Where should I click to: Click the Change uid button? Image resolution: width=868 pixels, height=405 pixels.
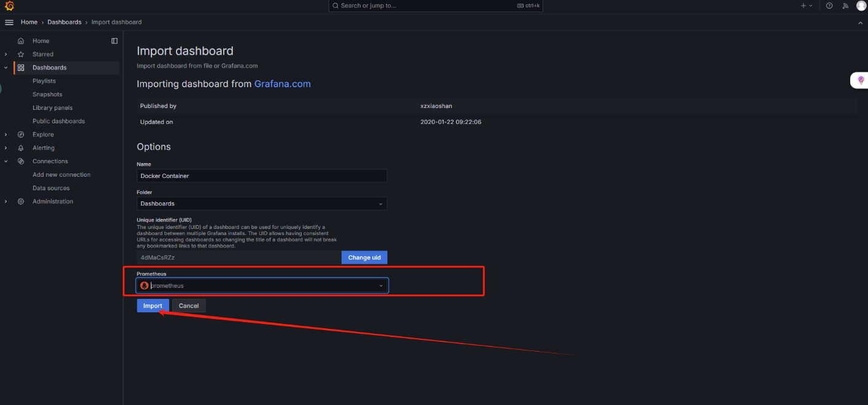364,258
